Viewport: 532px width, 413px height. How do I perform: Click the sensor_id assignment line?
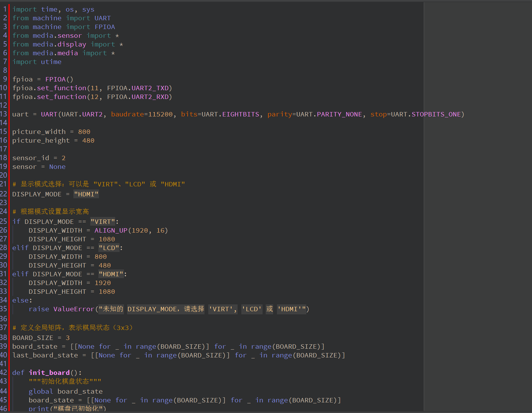pos(39,158)
